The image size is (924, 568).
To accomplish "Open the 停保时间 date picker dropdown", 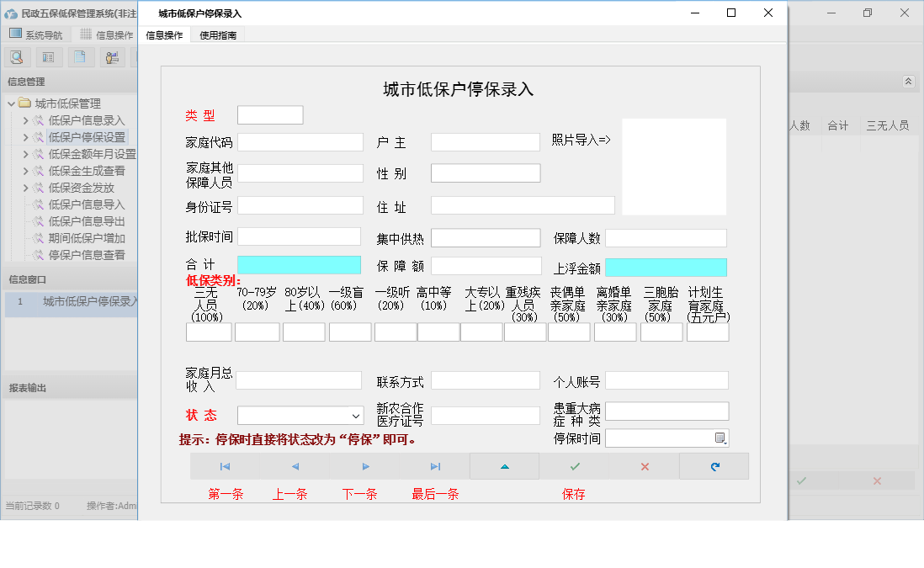I will click(x=720, y=438).
